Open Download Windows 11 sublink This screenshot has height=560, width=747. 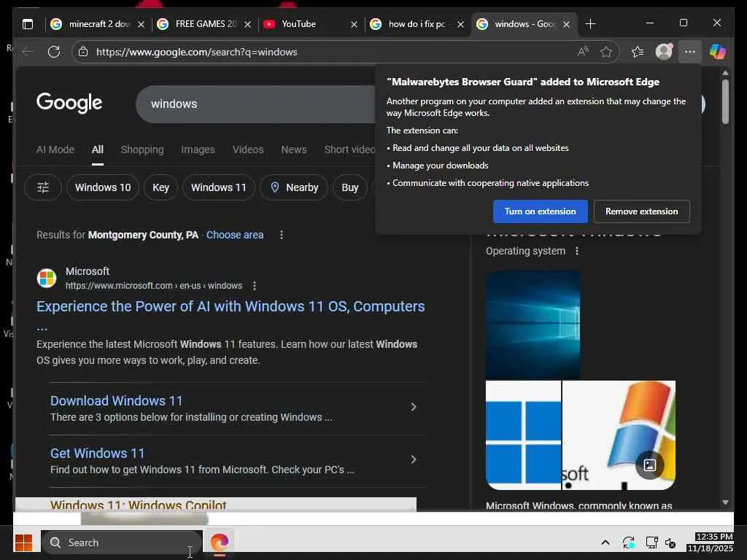click(x=116, y=401)
